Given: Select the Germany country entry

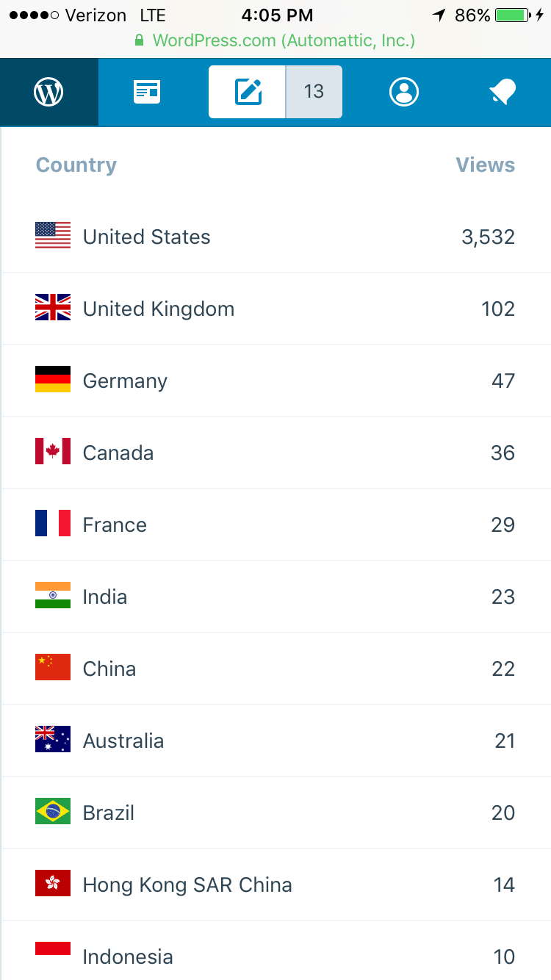Looking at the screenshot, I should tap(125, 381).
